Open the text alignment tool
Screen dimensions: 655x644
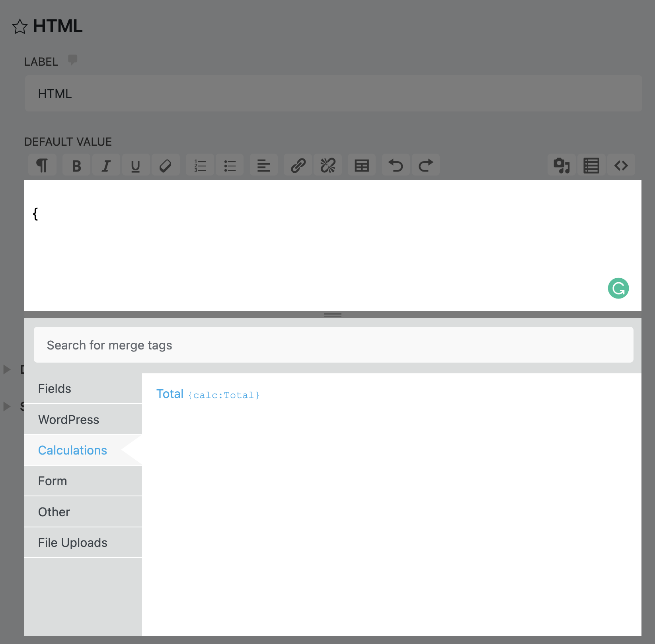[x=263, y=165]
